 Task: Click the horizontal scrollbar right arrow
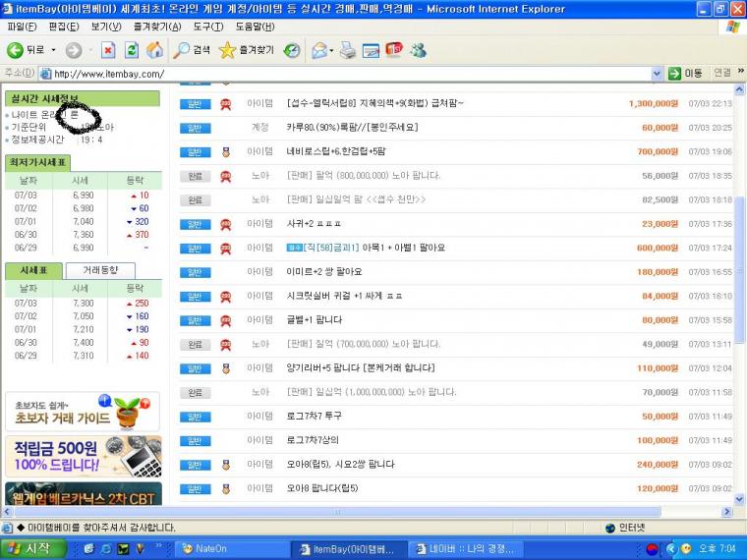tap(726, 512)
